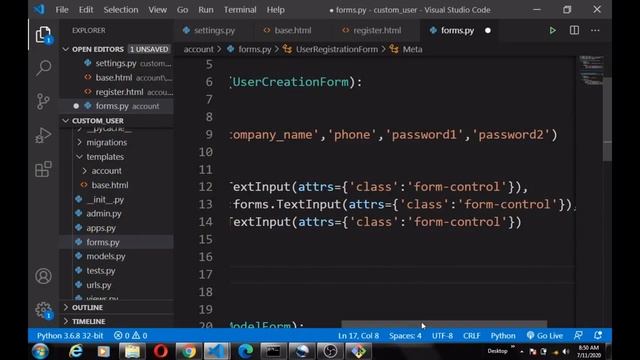The height and width of the screenshot is (360, 640).
Task: Open the Terminal menu
Action: pos(240,9)
